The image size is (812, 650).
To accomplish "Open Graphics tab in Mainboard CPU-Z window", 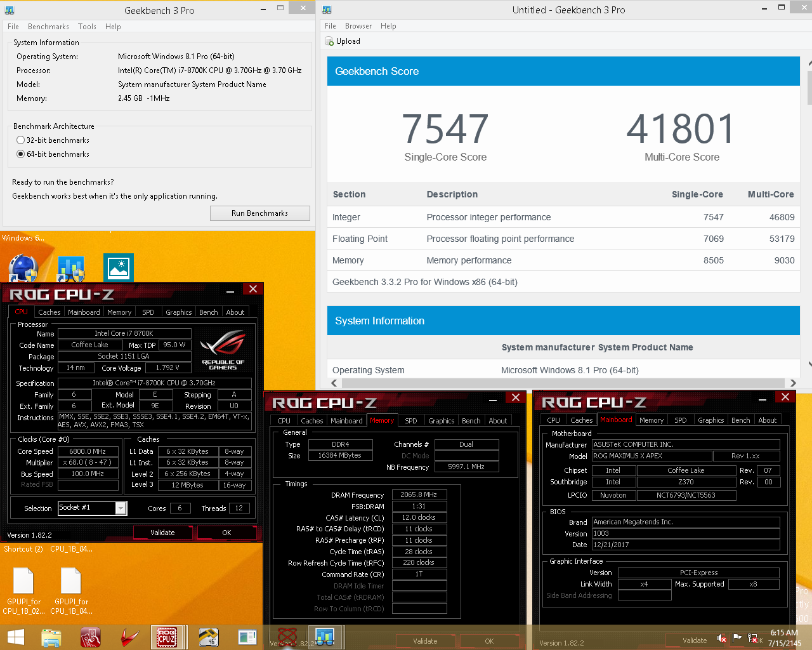I will [711, 420].
